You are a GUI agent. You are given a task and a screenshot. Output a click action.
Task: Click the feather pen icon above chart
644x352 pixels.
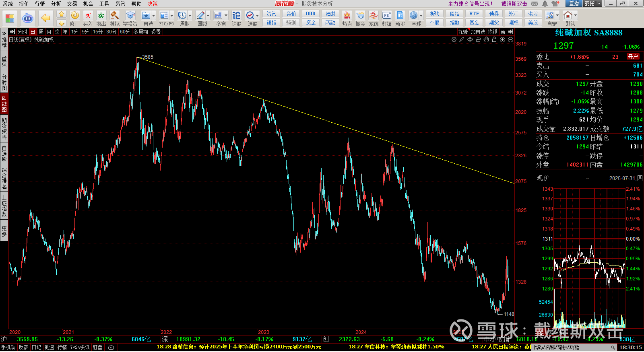click(x=462, y=39)
